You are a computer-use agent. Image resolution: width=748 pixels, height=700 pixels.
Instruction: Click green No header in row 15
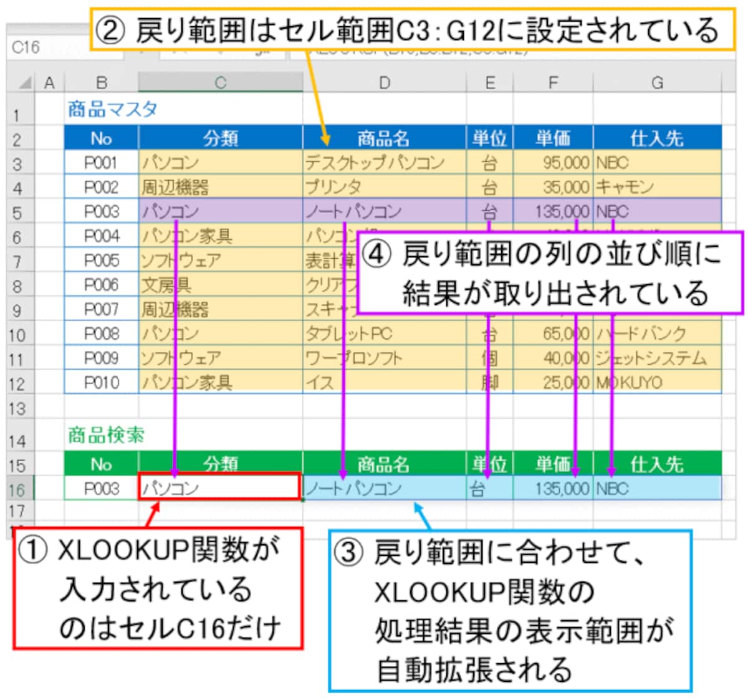(x=102, y=464)
